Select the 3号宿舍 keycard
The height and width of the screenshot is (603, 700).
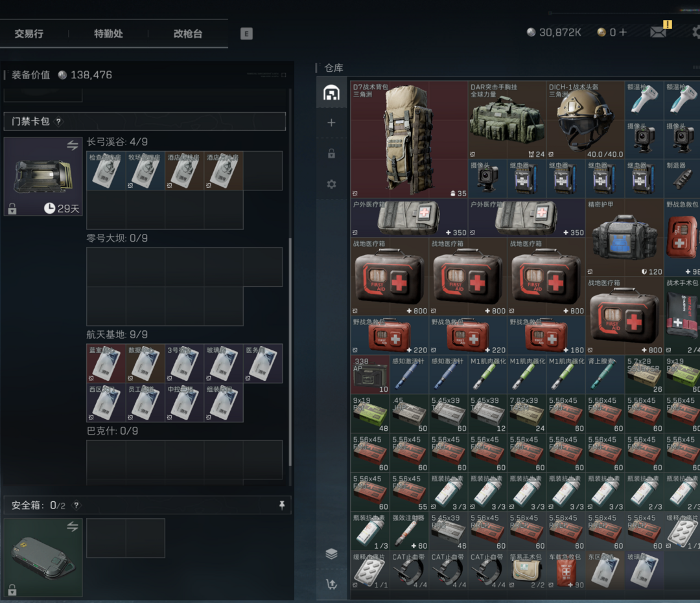[x=184, y=363]
